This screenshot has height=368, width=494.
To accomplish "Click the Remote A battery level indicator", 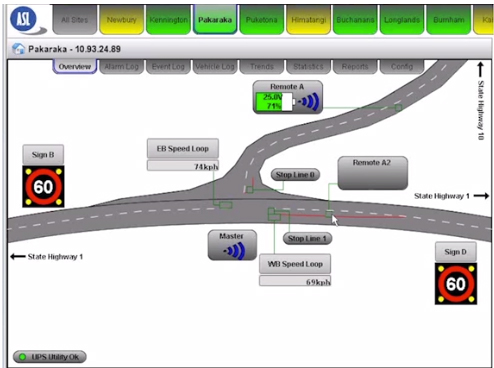I will pyautogui.click(x=275, y=101).
